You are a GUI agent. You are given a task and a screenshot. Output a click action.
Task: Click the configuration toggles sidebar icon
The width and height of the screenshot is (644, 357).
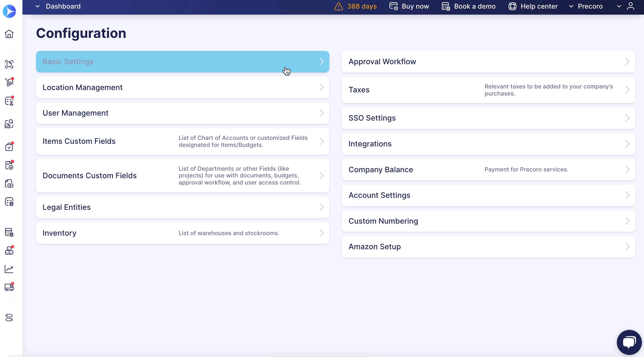(x=9, y=318)
